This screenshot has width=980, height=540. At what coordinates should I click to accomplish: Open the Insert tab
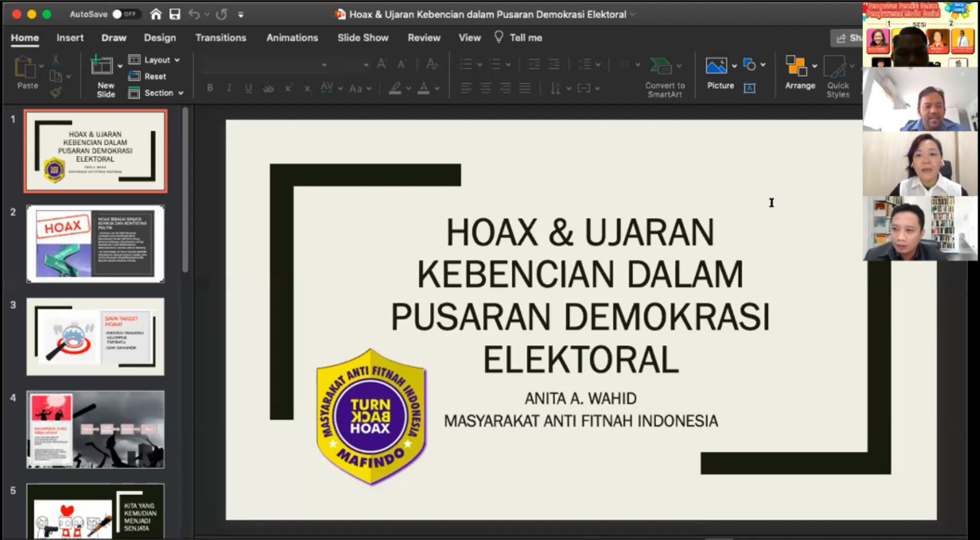point(70,38)
